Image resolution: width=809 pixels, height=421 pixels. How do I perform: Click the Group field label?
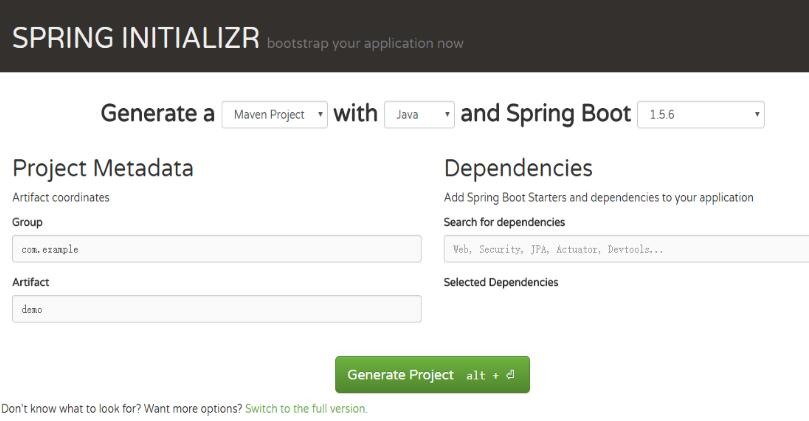coord(27,222)
